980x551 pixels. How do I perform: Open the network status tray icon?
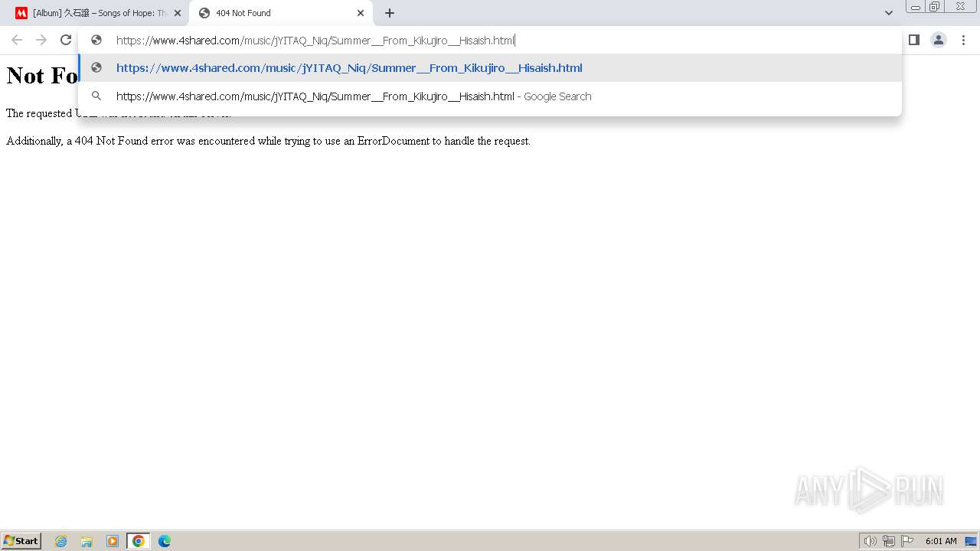coord(889,541)
